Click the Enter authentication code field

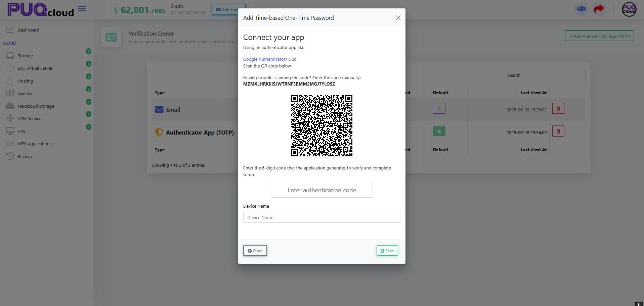tap(321, 190)
